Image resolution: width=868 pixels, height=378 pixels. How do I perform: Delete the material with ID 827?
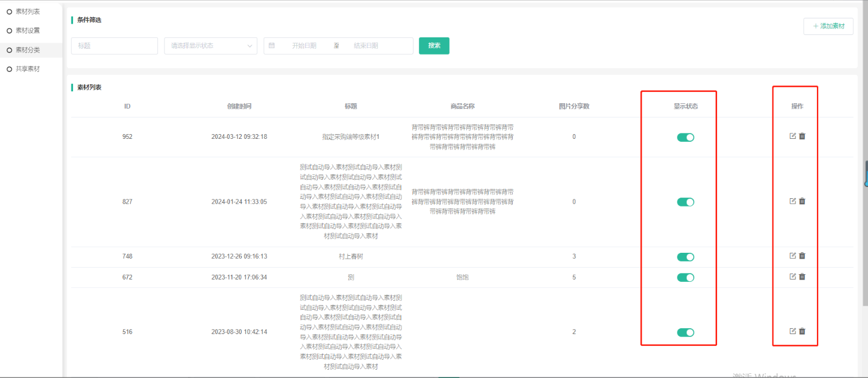click(x=802, y=201)
